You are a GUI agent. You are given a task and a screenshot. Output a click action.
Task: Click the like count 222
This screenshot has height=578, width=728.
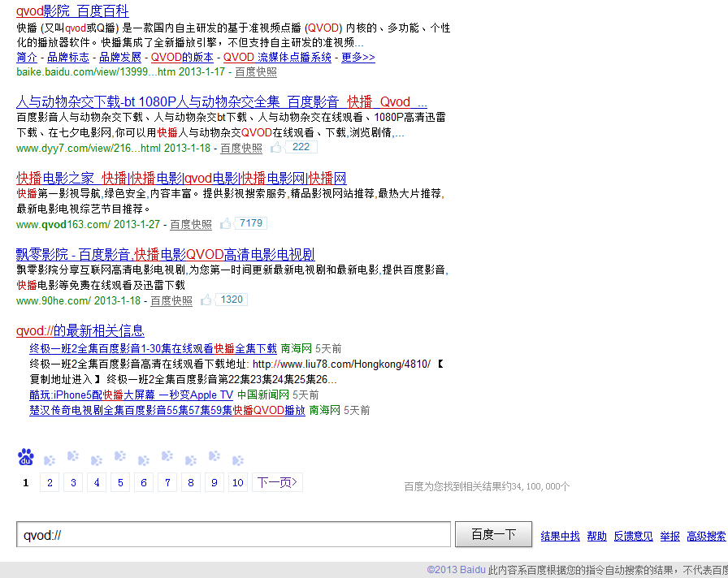[301, 147]
